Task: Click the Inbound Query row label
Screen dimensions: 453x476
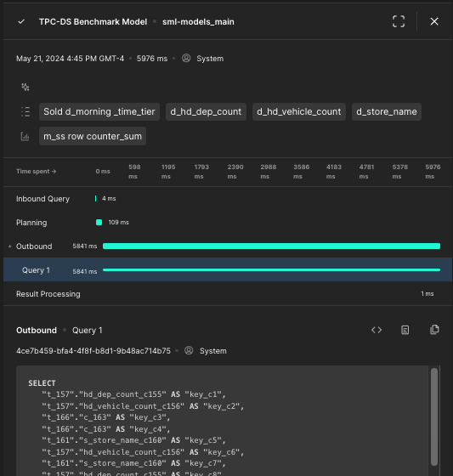Action: [42, 199]
